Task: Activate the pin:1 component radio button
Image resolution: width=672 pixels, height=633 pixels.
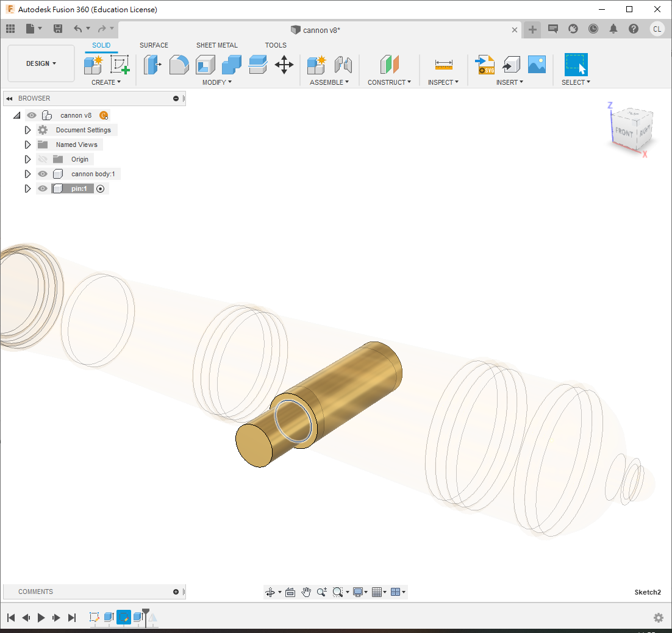Action: pos(101,189)
